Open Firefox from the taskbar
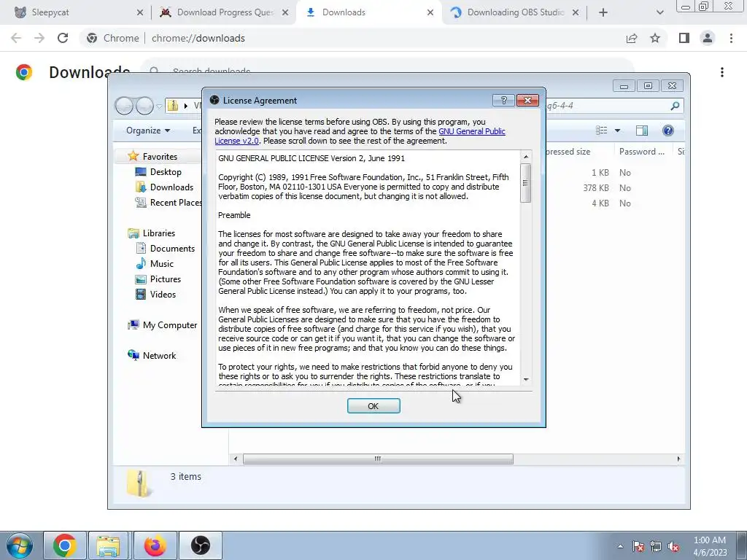Image resolution: width=747 pixels, height=560 pixels. [155, 545]
